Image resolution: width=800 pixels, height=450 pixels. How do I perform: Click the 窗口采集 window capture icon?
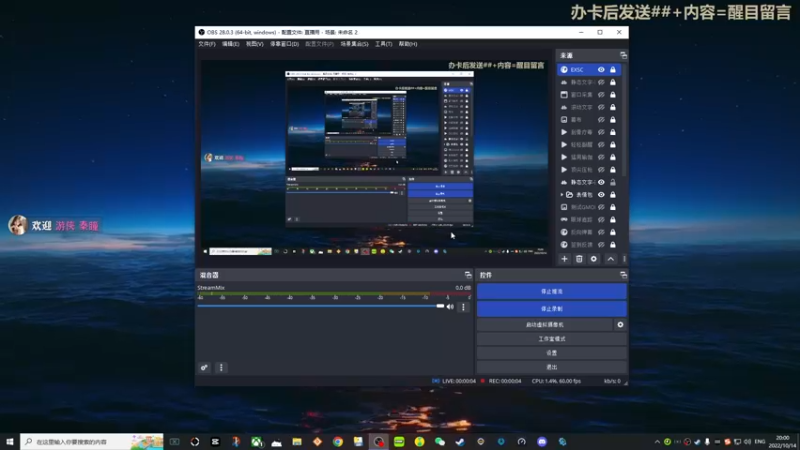pyautogui.click(x=564, y=94)
